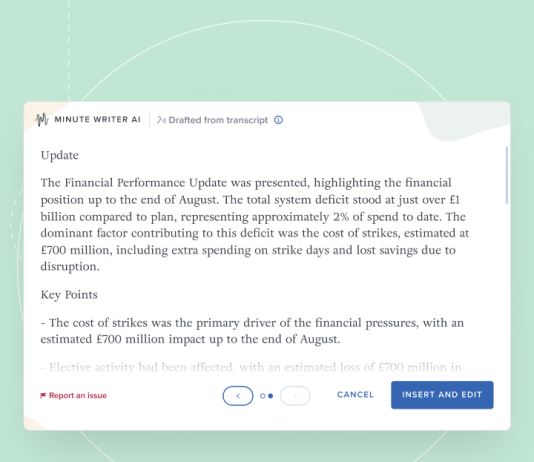Click the cost of strikes bullet point
This screenshot has height=462, width=534.
[252, 331]
